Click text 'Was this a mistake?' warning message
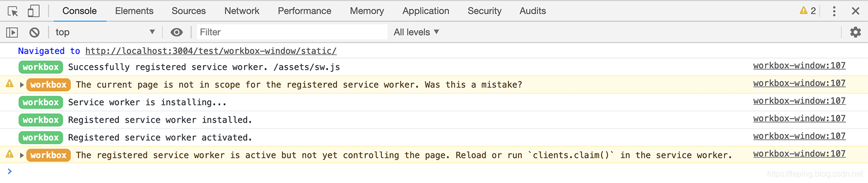Viewport: 868px width, 183px height. (474, 85)
